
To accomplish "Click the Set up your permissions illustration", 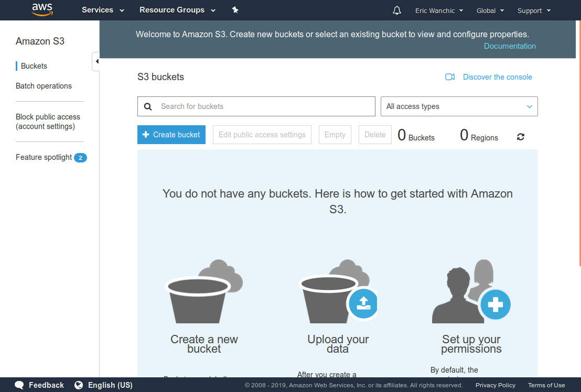I will [x=471, y=291].
